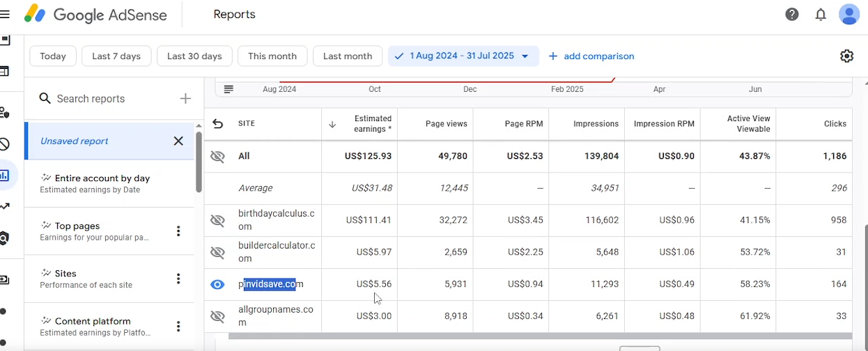Open the Unsaved report item

click(x=109, y=141)
